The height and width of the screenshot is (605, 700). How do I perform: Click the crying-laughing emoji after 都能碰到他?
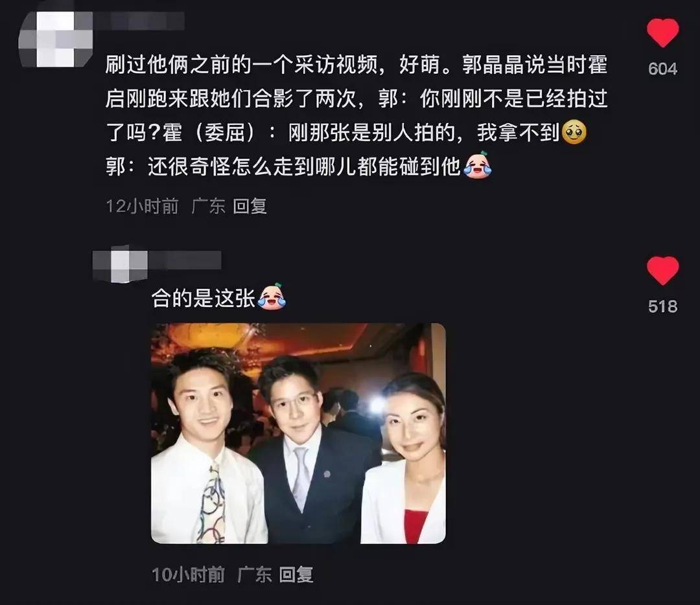(478, 165)
